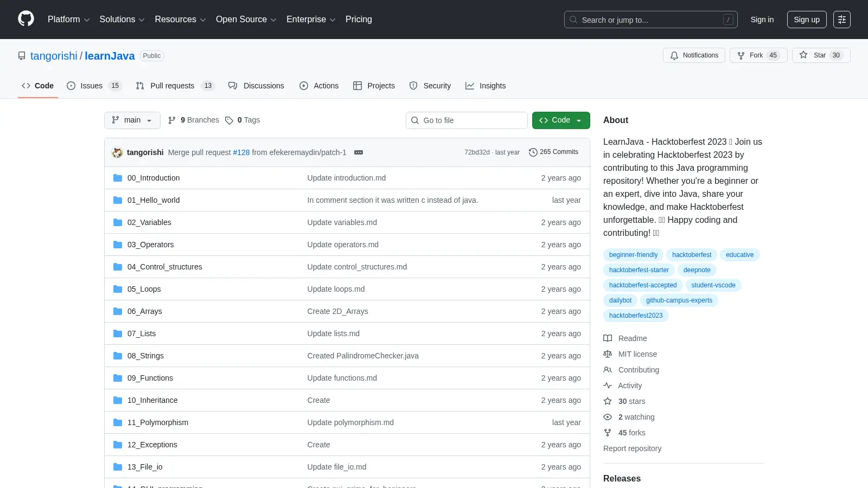
Task: Open the Projects tab
Action: pos(374,86)
